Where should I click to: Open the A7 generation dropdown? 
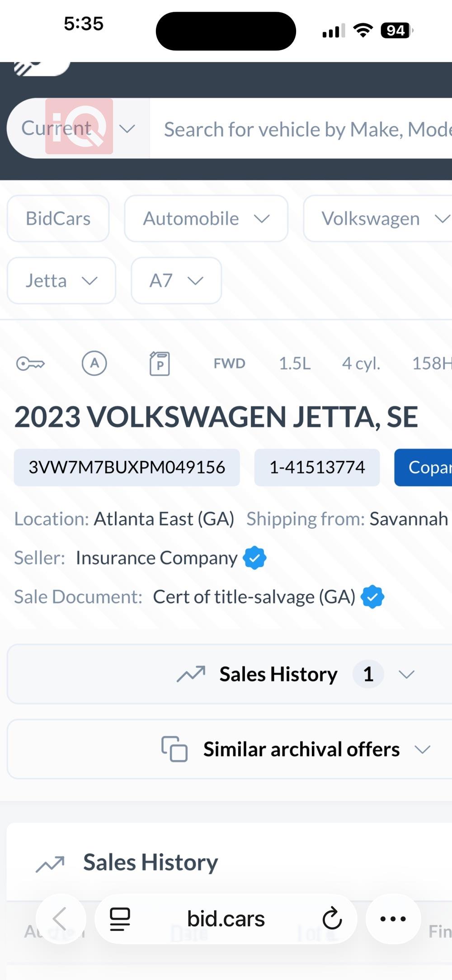pos(176,281)
